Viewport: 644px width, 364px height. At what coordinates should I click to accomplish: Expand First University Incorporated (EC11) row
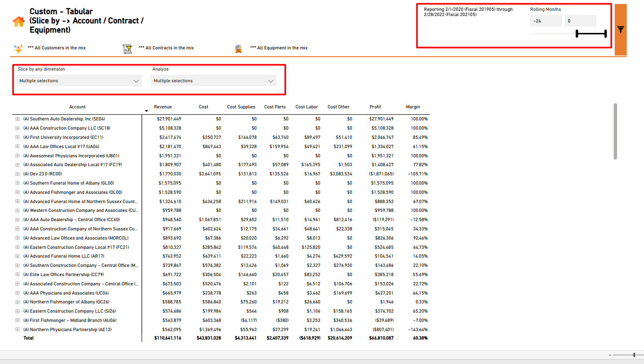click(x=18, y=137)
